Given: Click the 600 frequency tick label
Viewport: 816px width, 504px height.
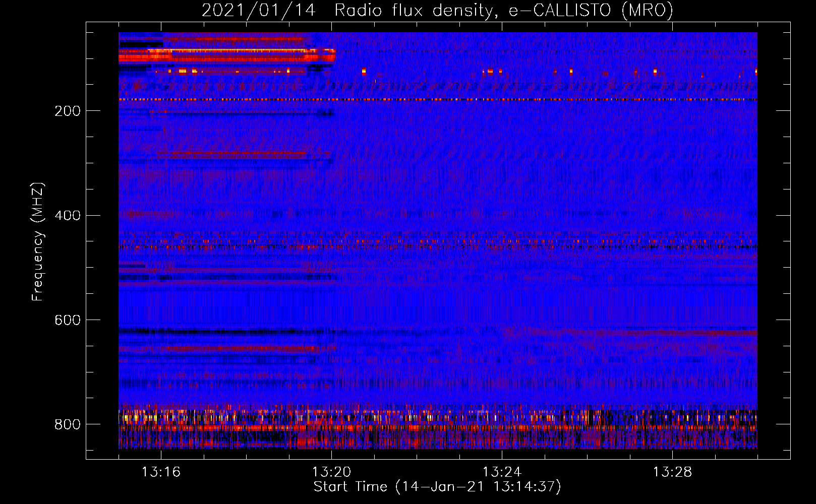Looking at the screenshot, I should [x=68, y=320].
